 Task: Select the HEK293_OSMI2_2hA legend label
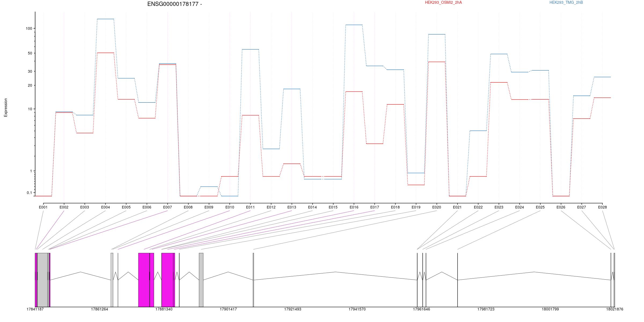[x=443, y=2]
